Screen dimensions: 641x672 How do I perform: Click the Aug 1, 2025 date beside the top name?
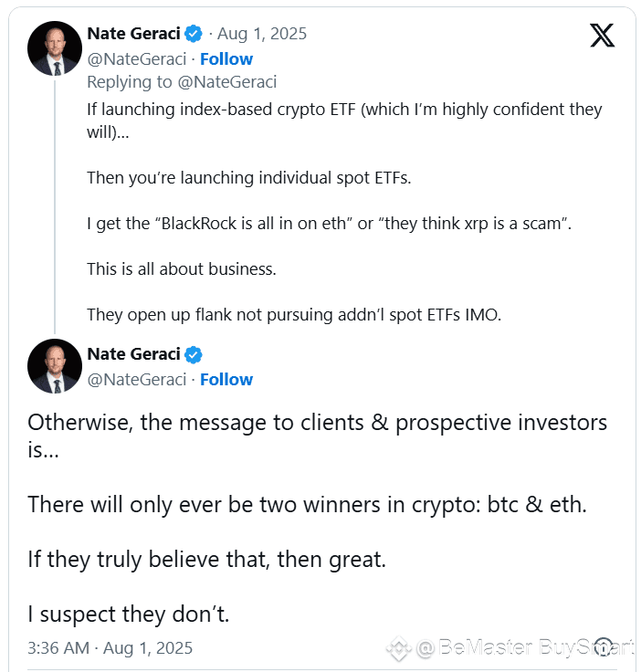tap(262, 34)
